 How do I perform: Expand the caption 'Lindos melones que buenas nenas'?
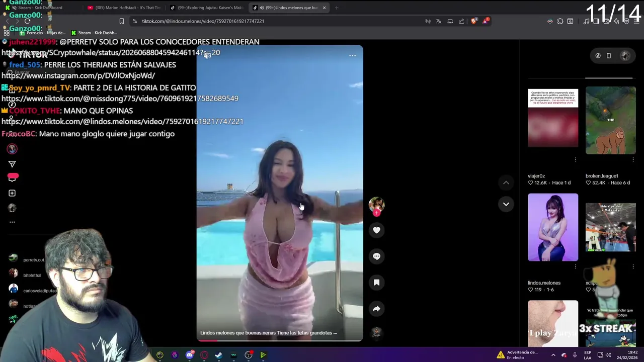pos(268,333)
